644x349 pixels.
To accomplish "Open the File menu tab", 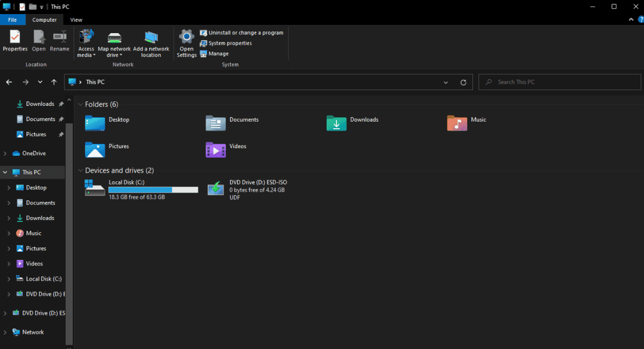I will (x=12, y=20).
